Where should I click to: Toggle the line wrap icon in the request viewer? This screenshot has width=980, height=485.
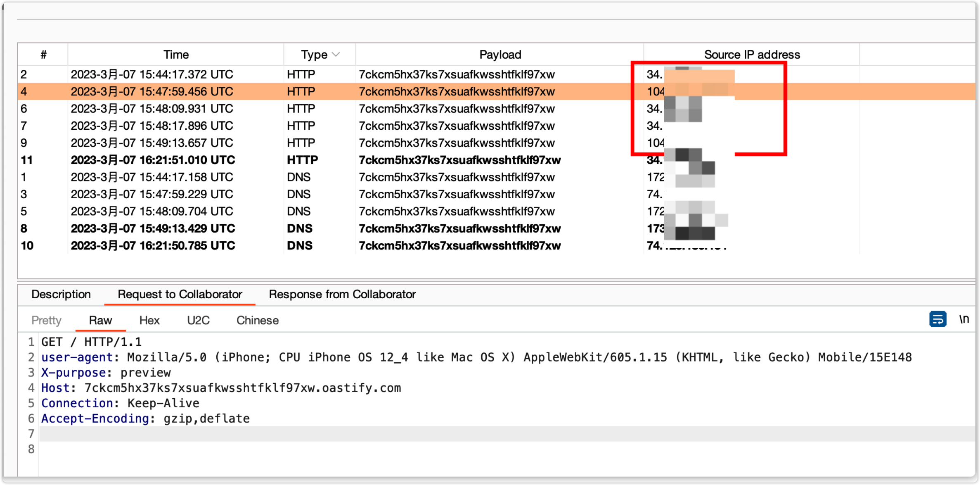pyautogui.click(x=937, y=319)
